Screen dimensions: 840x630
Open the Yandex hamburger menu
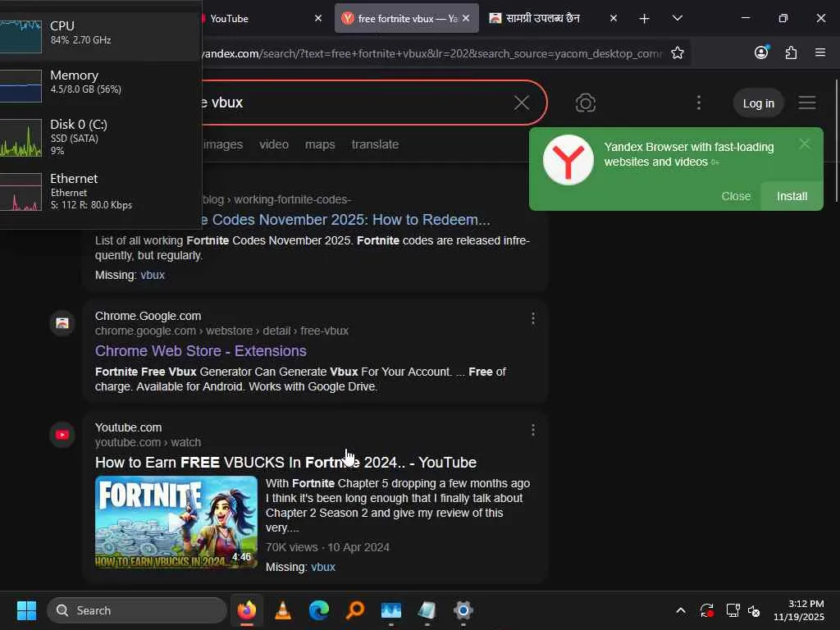point(807,103)
